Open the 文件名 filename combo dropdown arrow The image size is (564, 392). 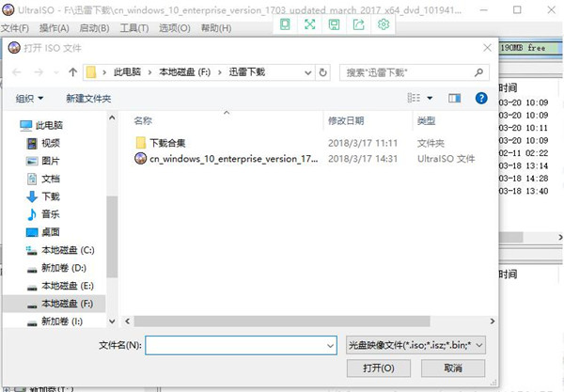click(x=330, y=346)
